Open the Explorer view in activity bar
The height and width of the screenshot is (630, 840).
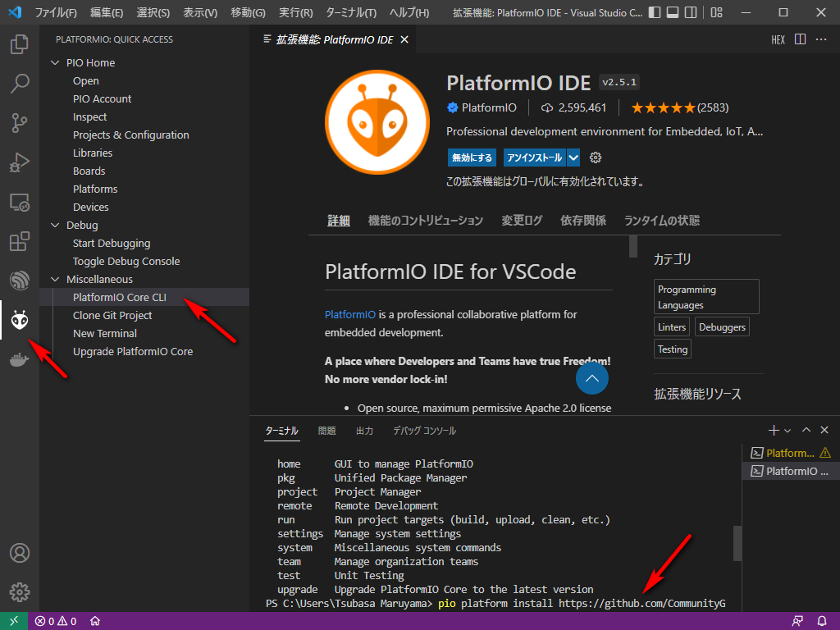click(20, 44)
